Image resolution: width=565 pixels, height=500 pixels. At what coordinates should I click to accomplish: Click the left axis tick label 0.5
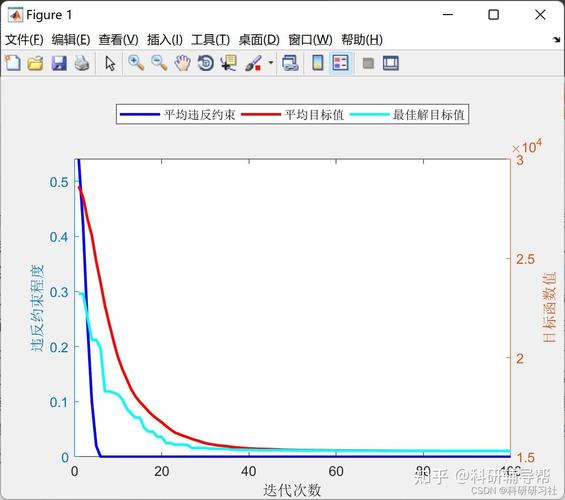pos(59,182)
